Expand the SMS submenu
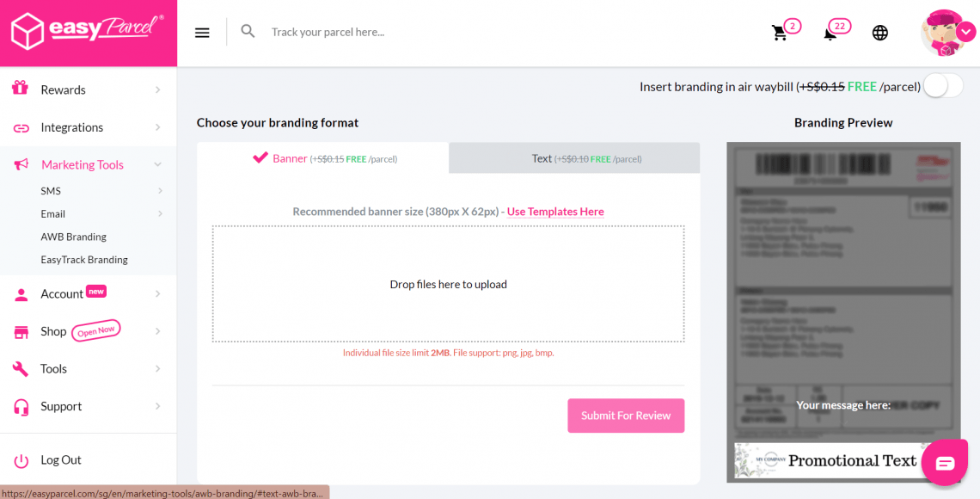980x499 pixels. point(160,191)
